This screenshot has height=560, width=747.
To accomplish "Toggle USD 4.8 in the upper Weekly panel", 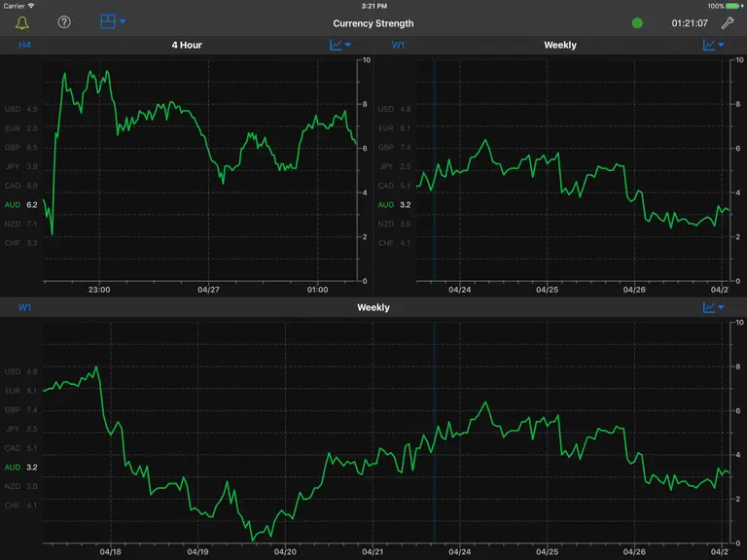I will point(395,109).
